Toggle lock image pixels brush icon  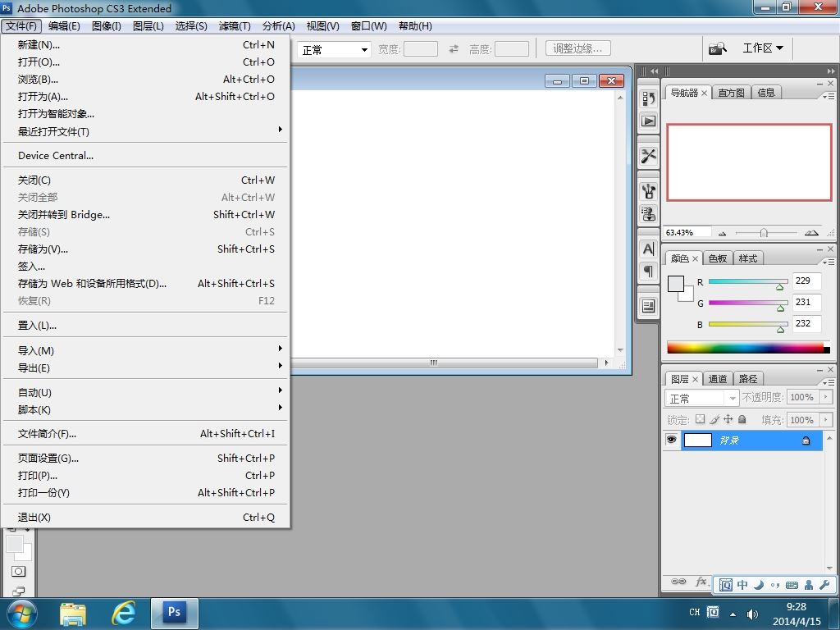(x=714, y=419)
